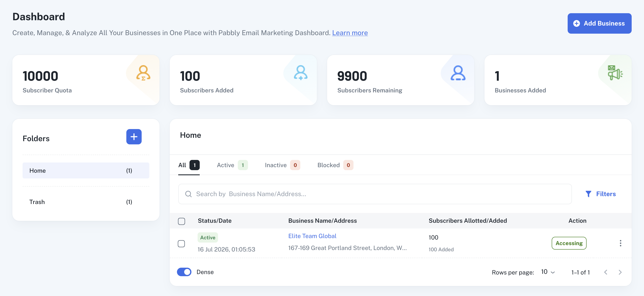Go to previous page chevron
The height and width of the screenshot is (296, 644).
(606, 272)
